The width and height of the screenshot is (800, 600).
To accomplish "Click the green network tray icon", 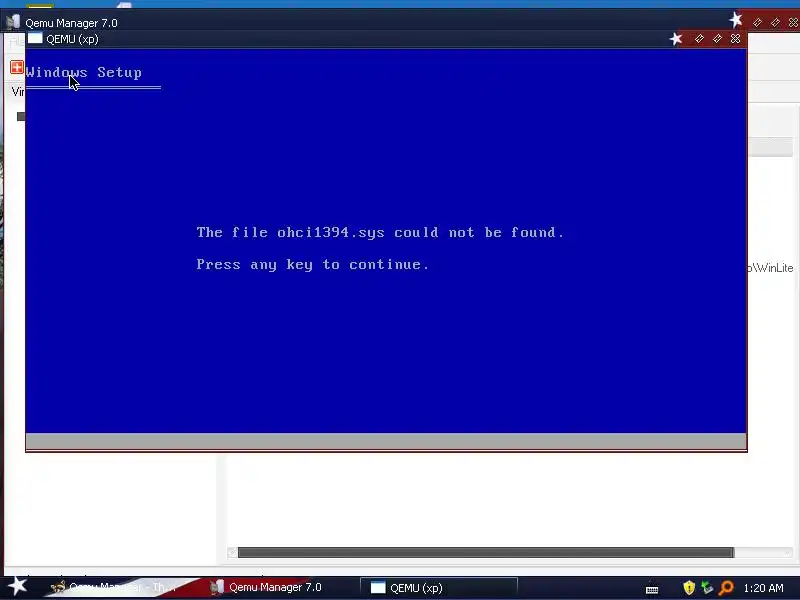I will point(707,588).
